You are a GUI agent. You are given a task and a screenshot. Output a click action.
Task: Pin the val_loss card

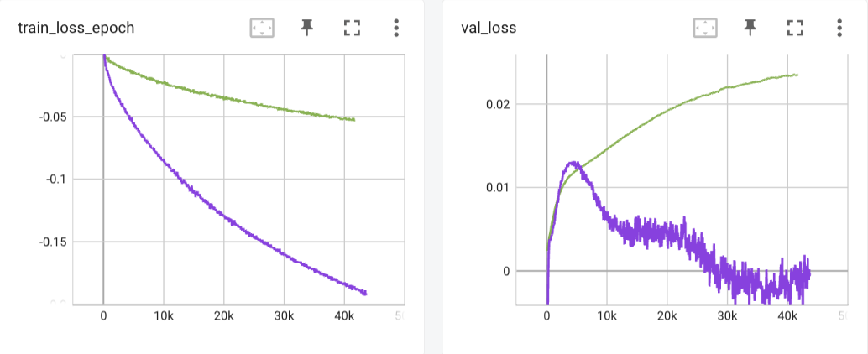click(x=750, y=28)
